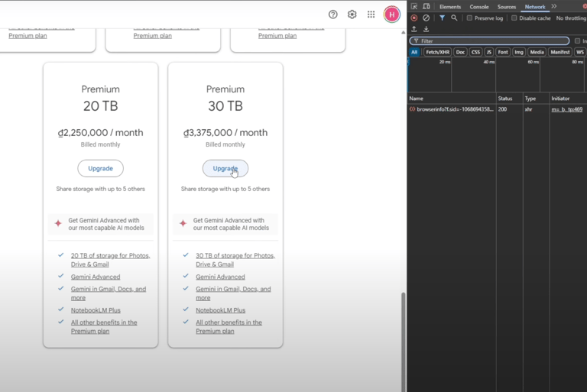Select the browserinfo request row
The image size is (587, 392).
click(x=497, y=109)
